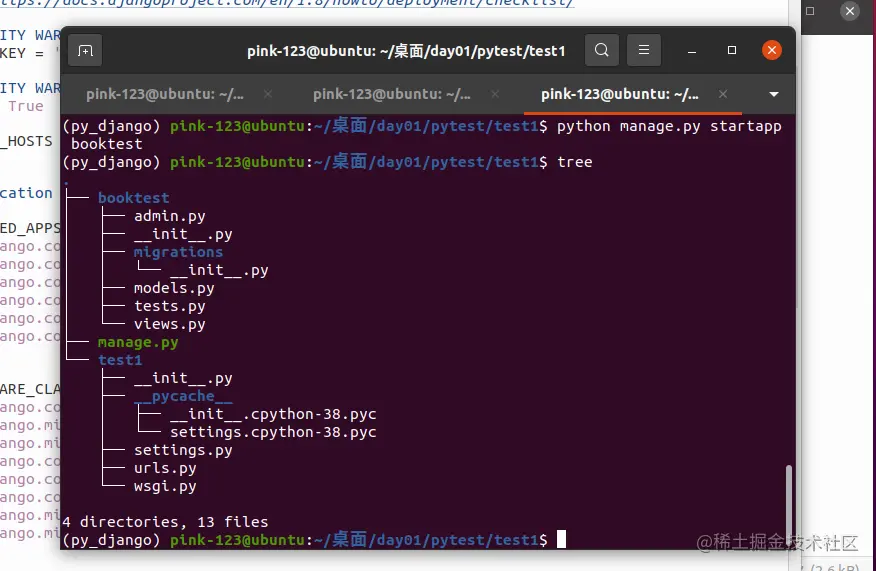The height and width of the screenshot is (571, 876).
Task: Click 'settings.cpython-38.pyc' in the listing
Action: pos(273,432)
